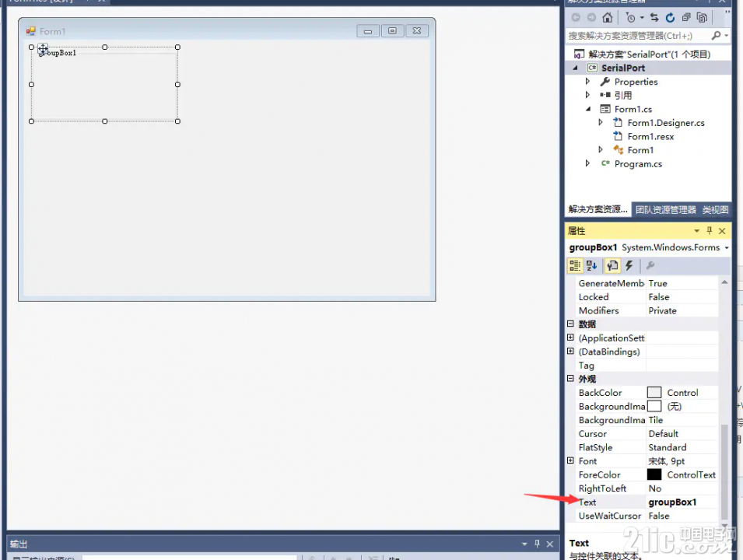Select the solution 'SerialPort' root node
Image resolution: width=743 pixels, height=560 pixels.
pyautogui.click(x=649, y=54)
